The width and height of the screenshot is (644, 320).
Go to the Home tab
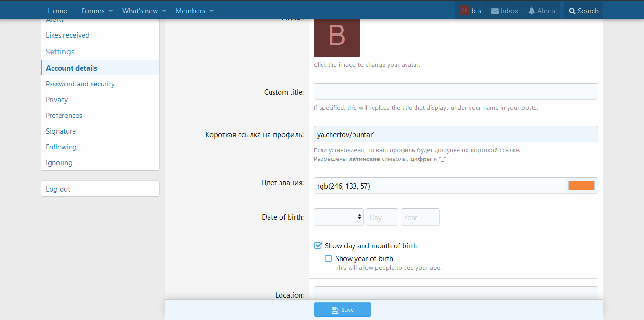coord(57,11)
